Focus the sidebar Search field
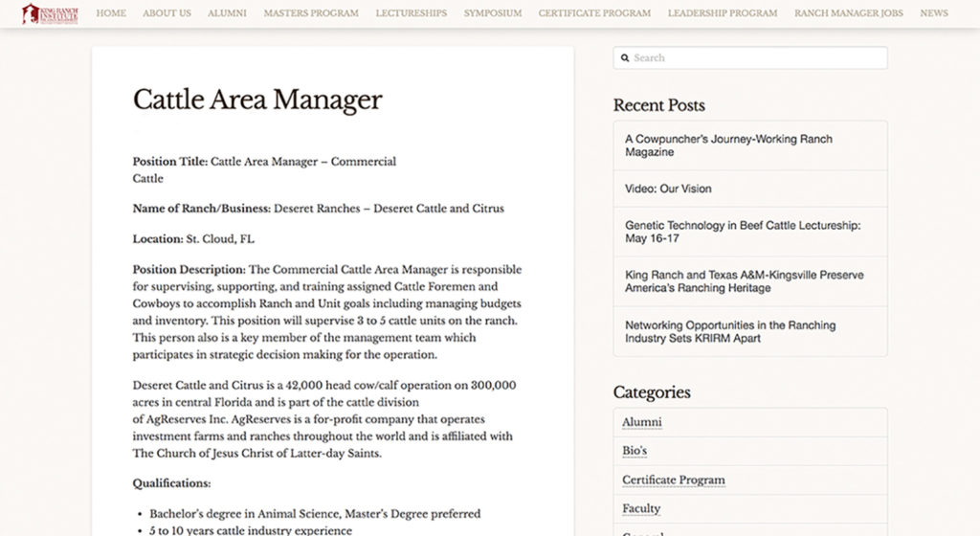Image resolution: width=980 pixels, height=536 pixels. pyautogui.click(x=750, y=58)
